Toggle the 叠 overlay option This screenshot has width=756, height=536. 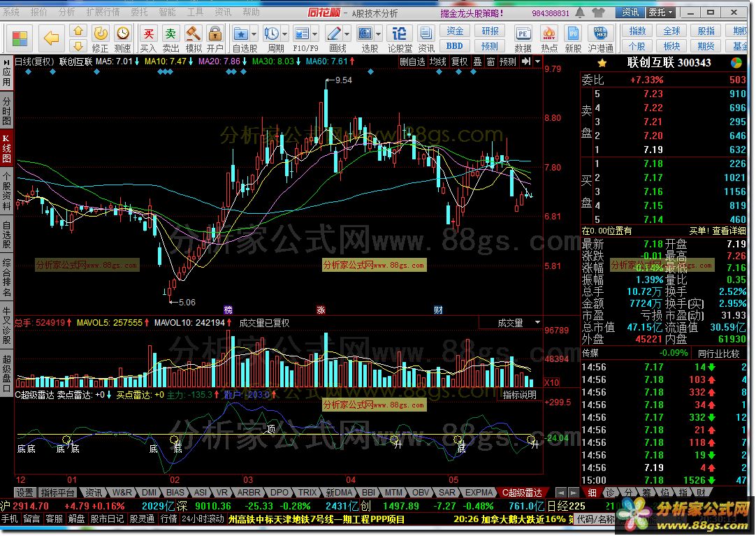pyautogui.click(x=477, y=61)
